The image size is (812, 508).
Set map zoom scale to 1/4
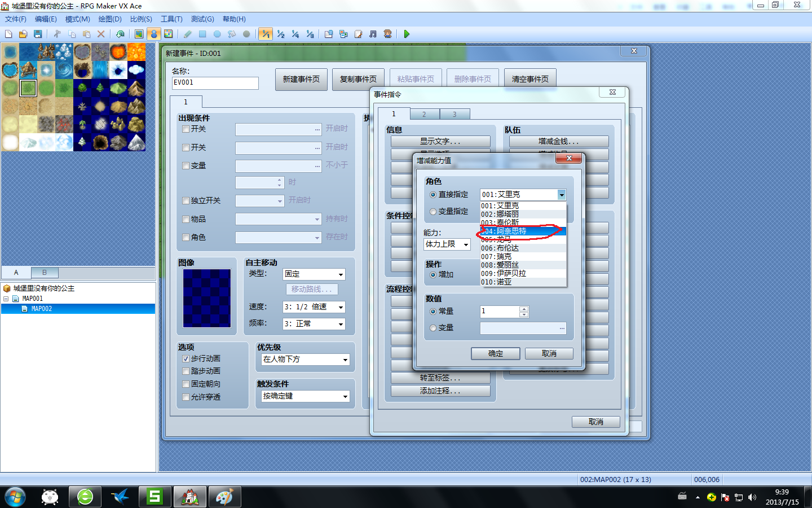295,34
